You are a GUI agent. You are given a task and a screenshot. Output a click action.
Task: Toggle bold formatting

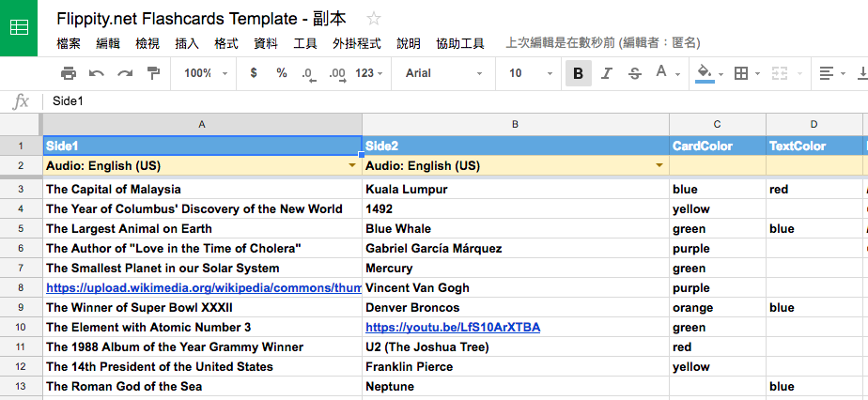tap(578, 73)
